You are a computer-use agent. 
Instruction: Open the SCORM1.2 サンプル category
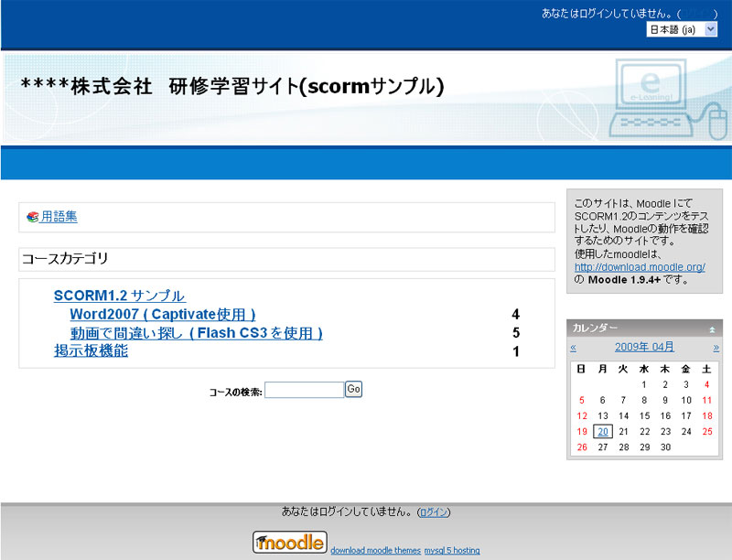click(119, 296)
